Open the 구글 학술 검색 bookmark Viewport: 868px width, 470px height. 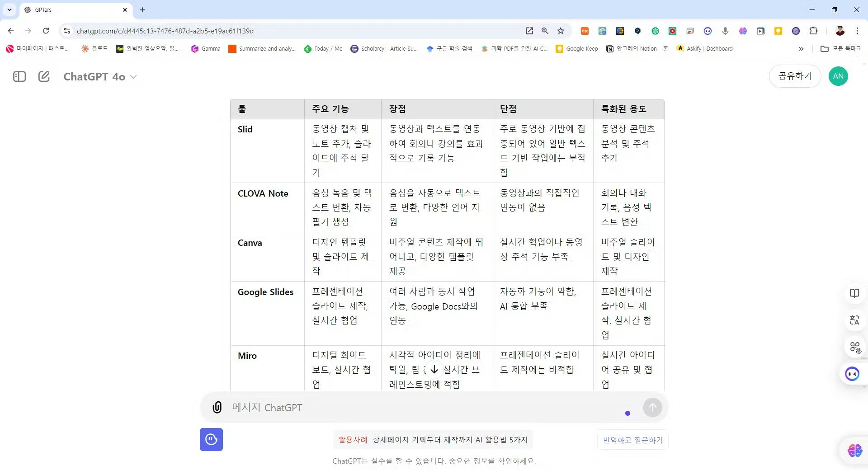449,48
